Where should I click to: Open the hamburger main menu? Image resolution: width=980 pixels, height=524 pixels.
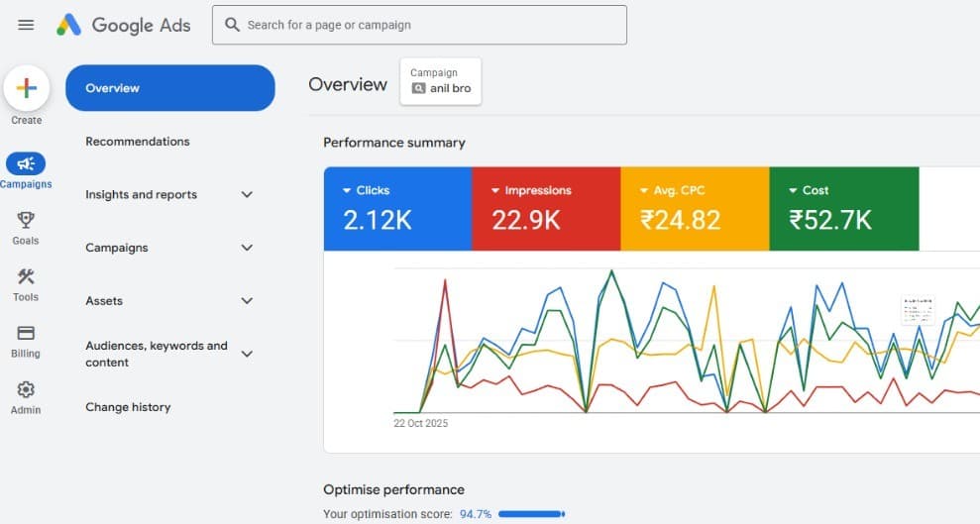point(26,25)
